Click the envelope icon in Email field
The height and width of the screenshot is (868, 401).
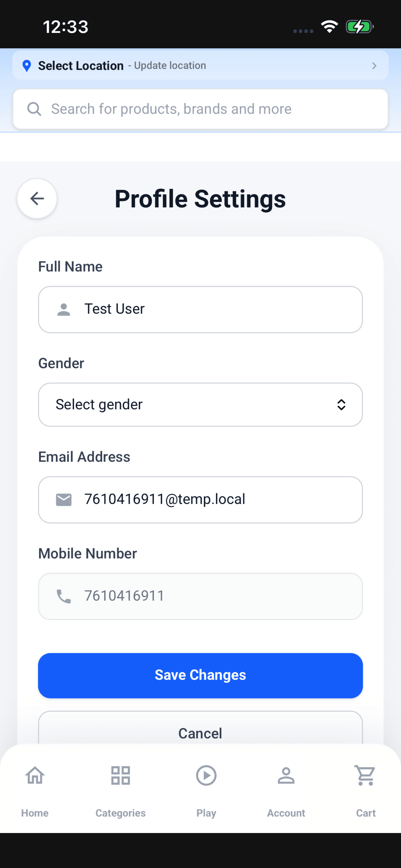tap(64, 499)
